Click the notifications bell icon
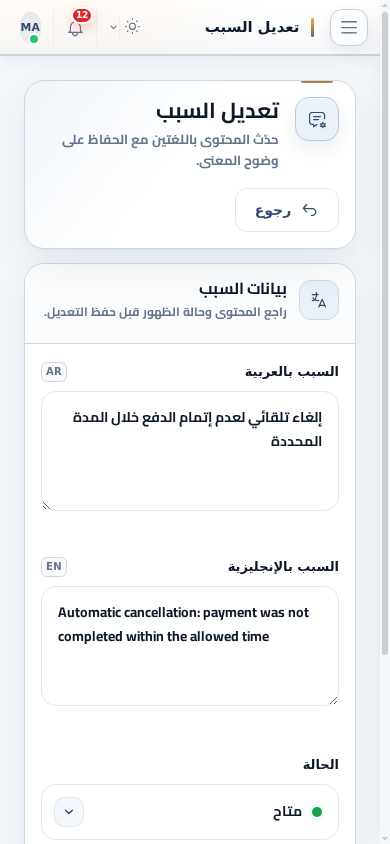This screenshot has height=844, width=390. tap(76, 28)
